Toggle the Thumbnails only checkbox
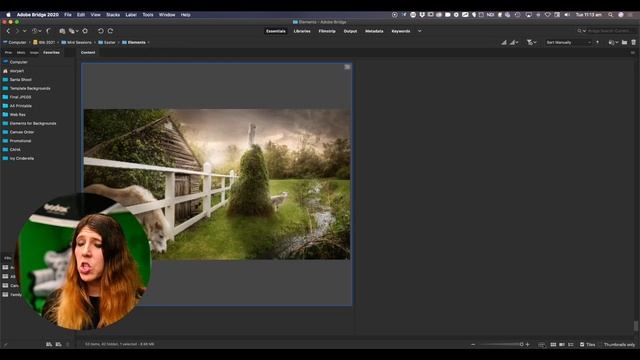 click(601, 344)
